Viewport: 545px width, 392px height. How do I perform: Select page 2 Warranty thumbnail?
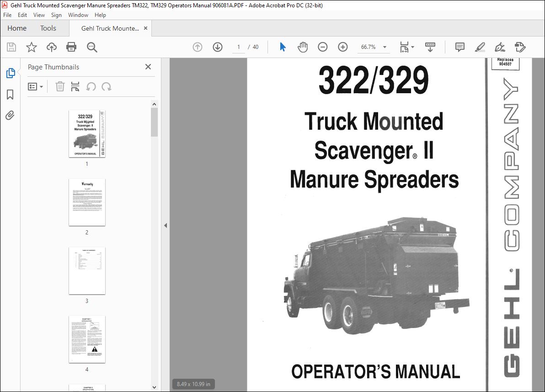coord(87,202)
